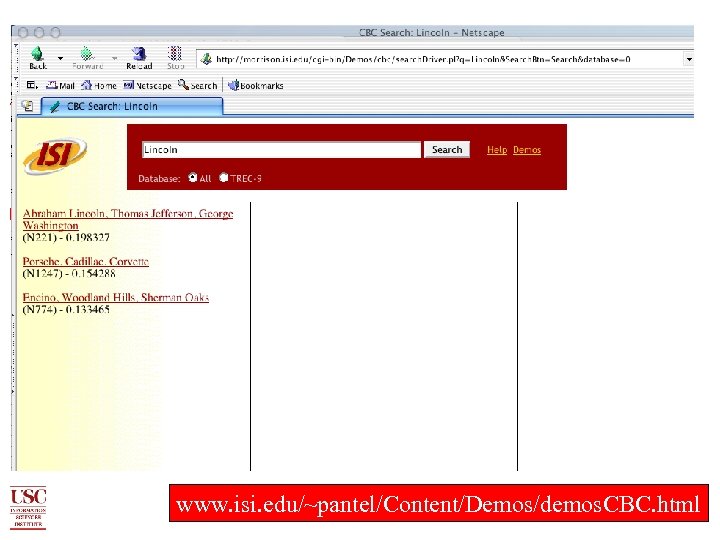Screen dimensions: 720x540
Task: Click the www.isi.edu demosCBC.html URL banner
Action: click(x=439, y=503)
